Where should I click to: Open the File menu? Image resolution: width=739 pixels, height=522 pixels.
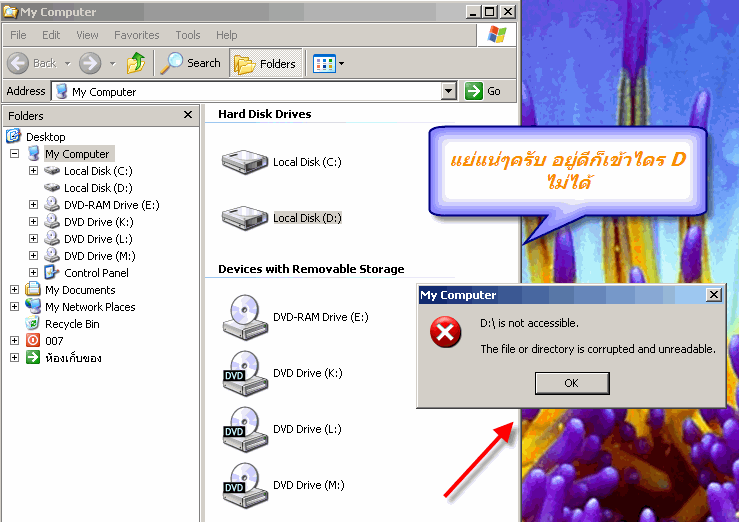tap(18, 35)
